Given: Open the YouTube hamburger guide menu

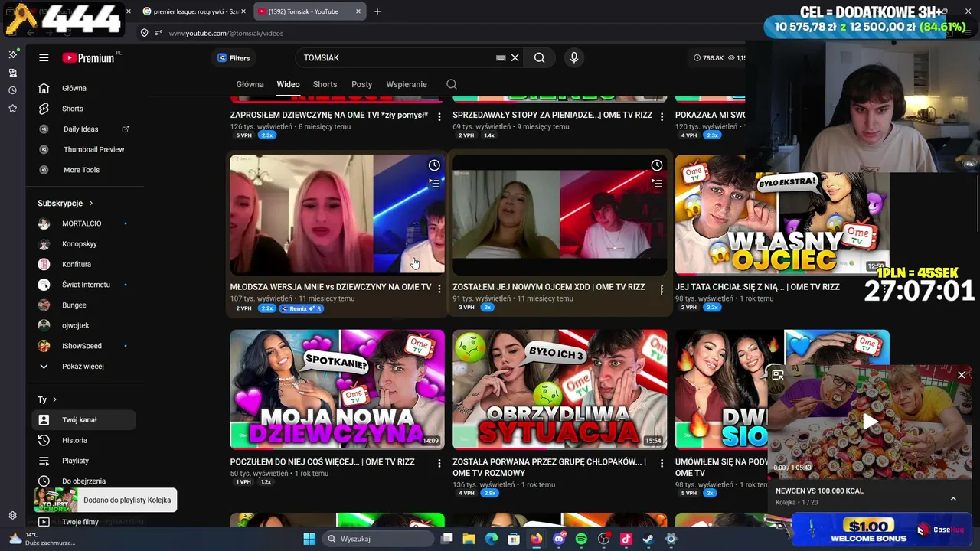Looking at the screenshot, I should pos(44,57).
